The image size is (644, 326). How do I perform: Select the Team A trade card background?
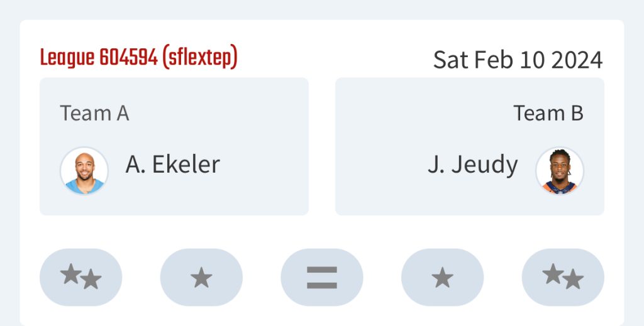click(174, 146)
